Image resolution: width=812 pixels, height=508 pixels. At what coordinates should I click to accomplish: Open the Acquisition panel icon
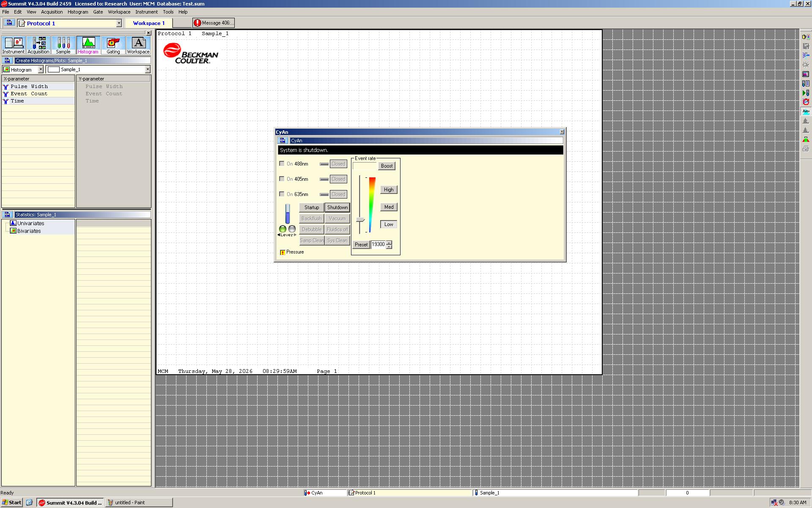tap(38, 45)
